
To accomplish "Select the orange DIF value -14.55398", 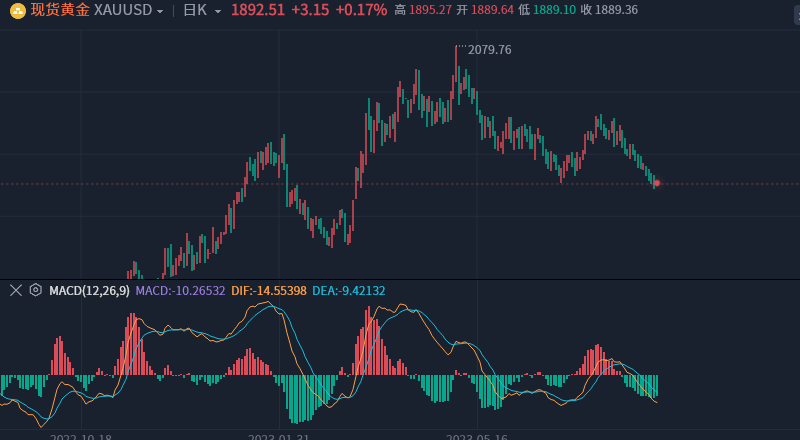I will pos(269,291).
